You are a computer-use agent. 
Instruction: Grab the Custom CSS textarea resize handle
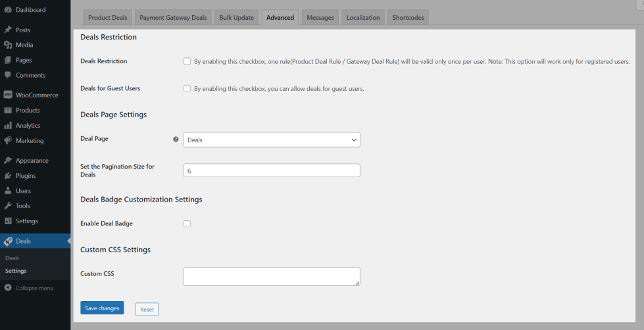pos(357,283)
